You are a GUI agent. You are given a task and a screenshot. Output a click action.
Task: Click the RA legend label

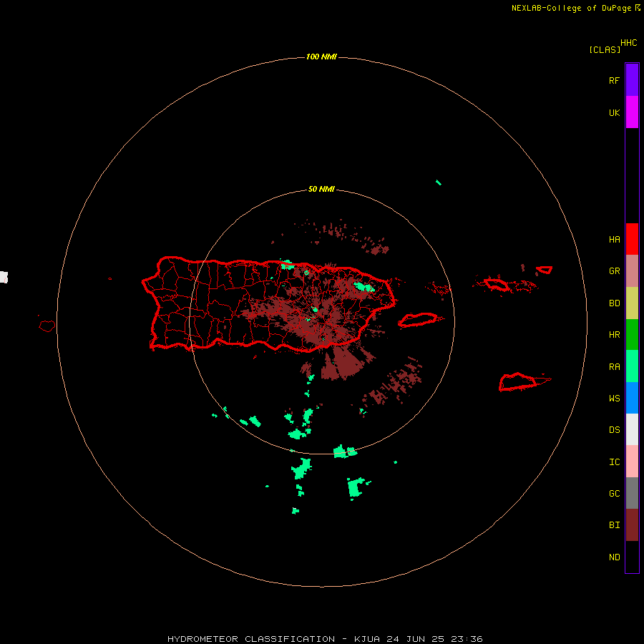point(614,367)
